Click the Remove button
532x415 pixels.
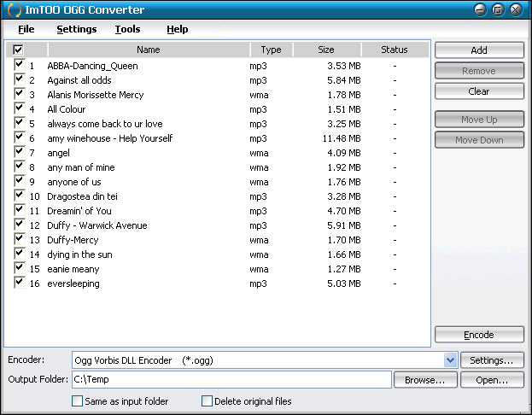coord(479,71)
